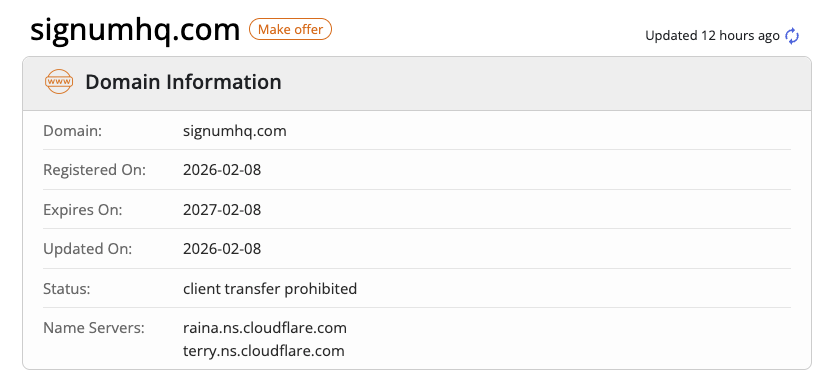Image resolution: width=831 pixels, height=382 pixels.
Task: Click the client transfer prohibited status
Action: click(x=270, y=289)
